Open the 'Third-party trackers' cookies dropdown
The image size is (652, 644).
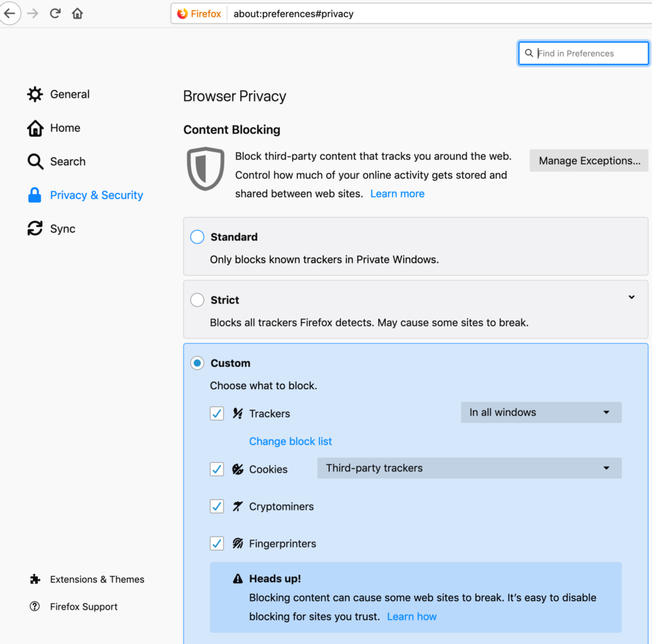coord(469,468)
